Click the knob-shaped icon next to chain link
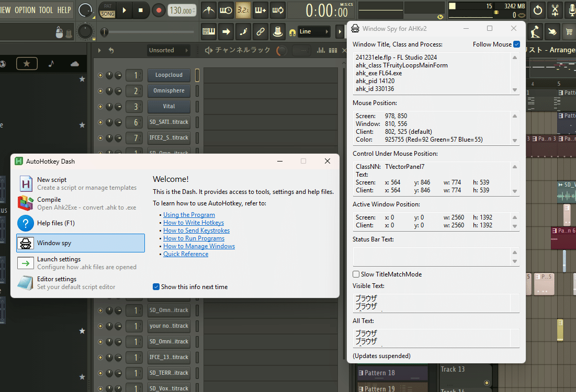 coord(278,31)
